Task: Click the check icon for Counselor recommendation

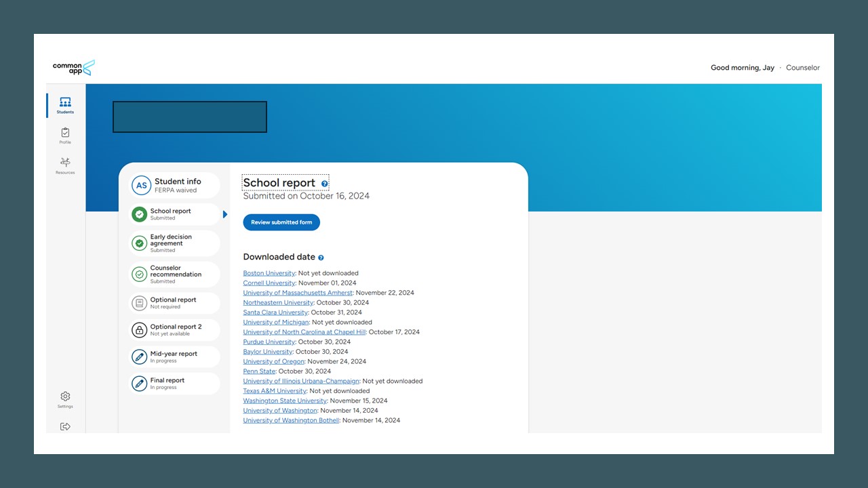Action: tap(140, 274)
